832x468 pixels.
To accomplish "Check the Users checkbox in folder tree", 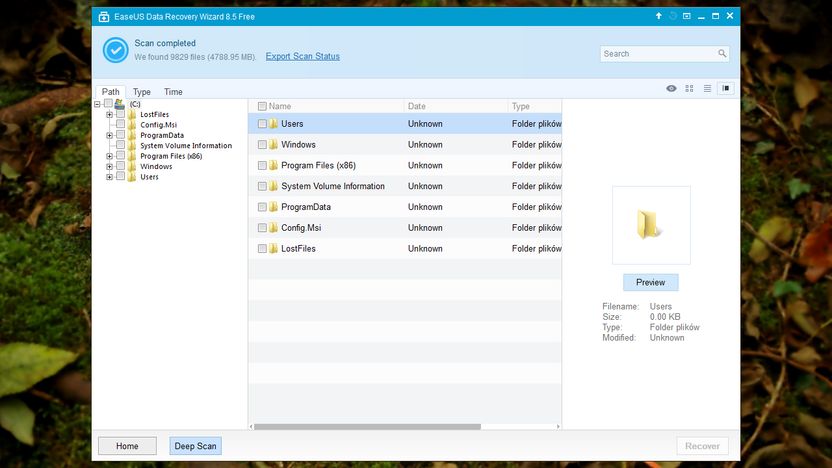I will point(120,176).
